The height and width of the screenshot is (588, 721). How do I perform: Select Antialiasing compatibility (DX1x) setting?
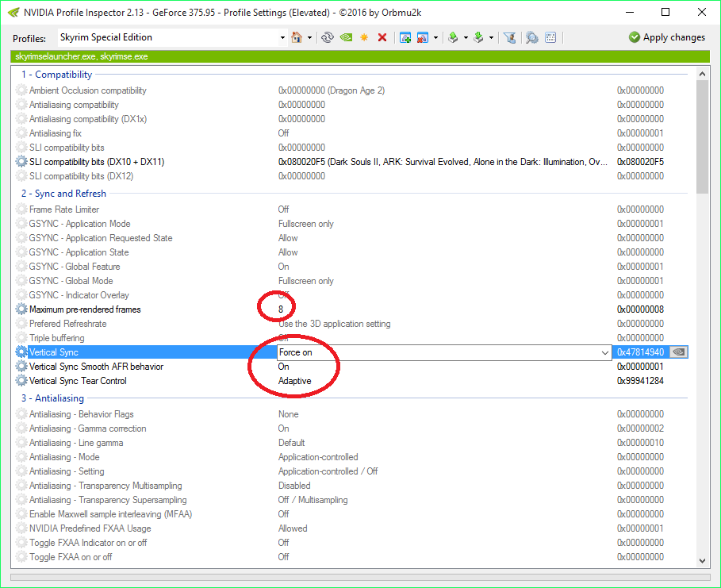(x=88, y=119)
